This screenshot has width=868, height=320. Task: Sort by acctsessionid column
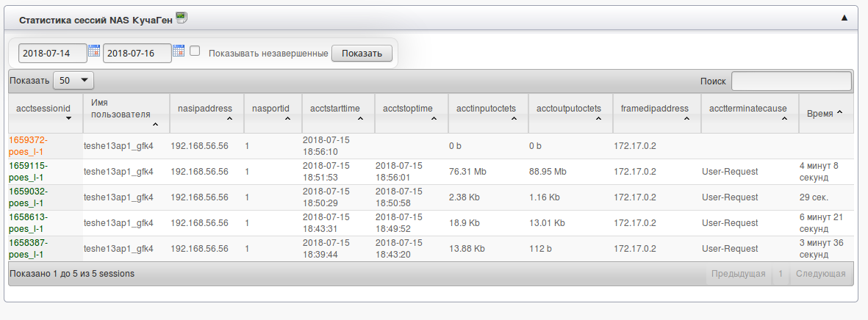point(43,113)
